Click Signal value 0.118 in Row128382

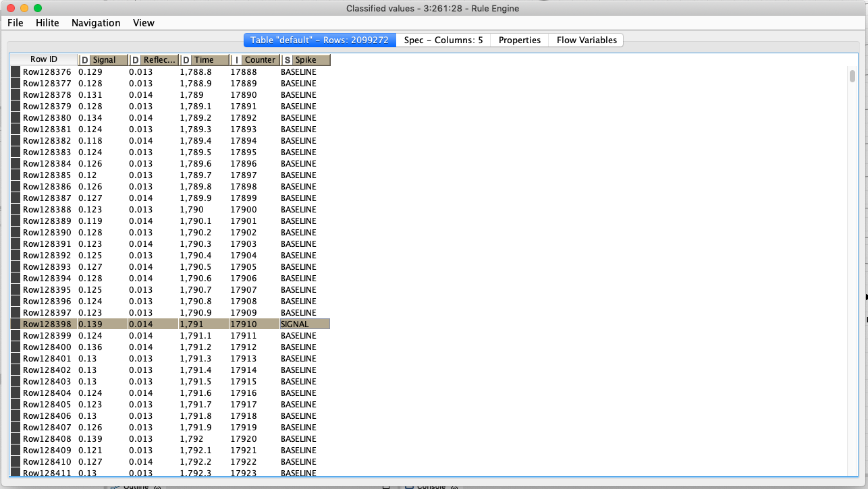click(90, 140)
